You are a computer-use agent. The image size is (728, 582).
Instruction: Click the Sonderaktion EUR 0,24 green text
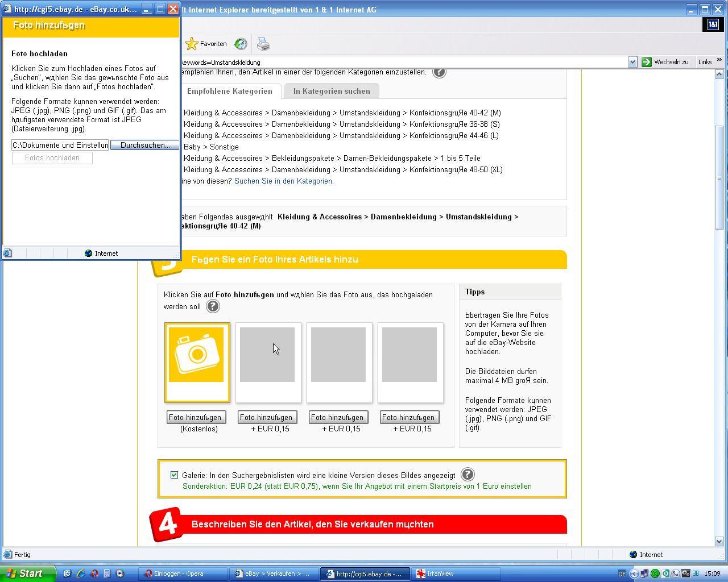point(357,486)
